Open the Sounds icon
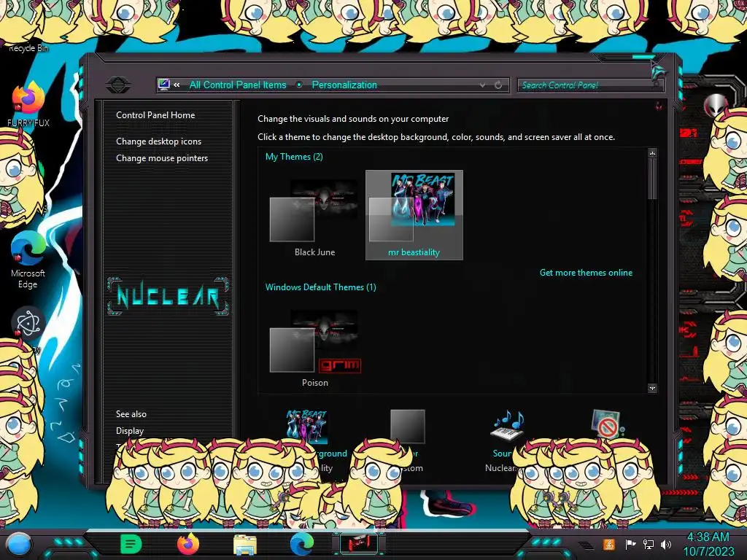747x560 pixels. coord(508,426)
